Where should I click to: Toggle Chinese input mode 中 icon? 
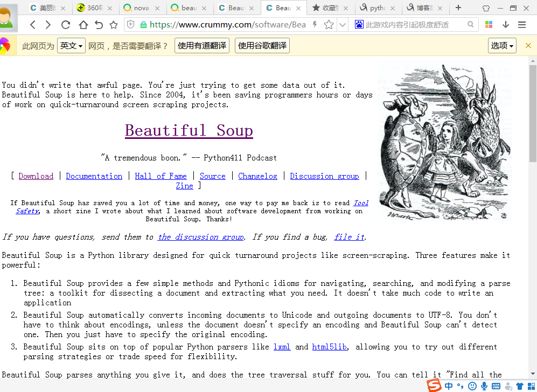(448, 386)
